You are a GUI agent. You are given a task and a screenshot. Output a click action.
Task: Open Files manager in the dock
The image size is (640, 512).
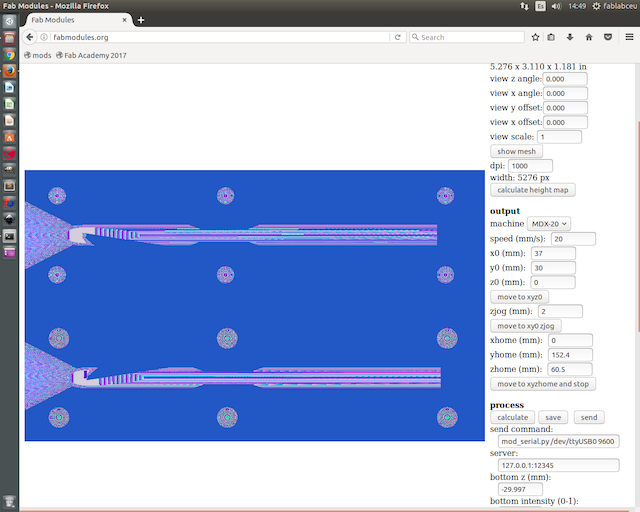[9, 38]
